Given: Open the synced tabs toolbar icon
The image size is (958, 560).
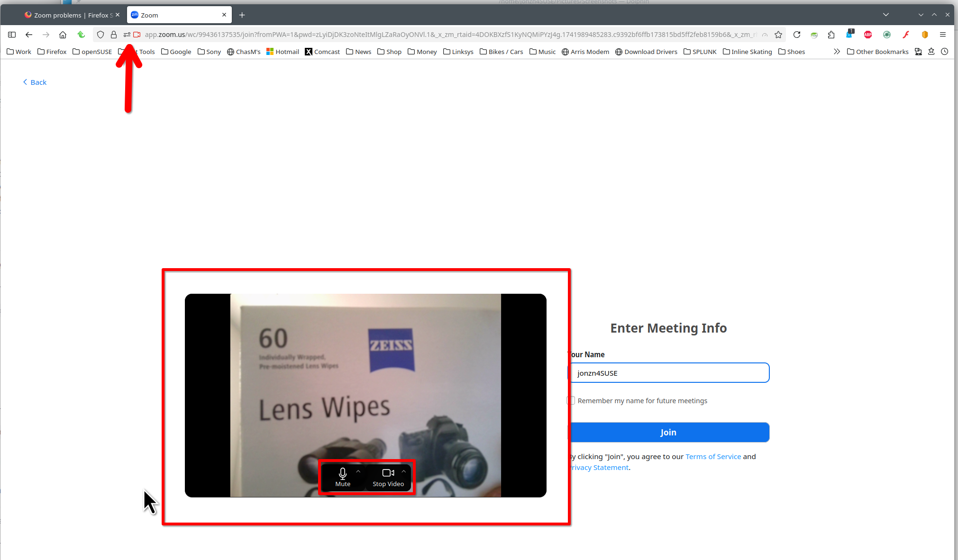Looking at the screenshot, I should 918,52.
